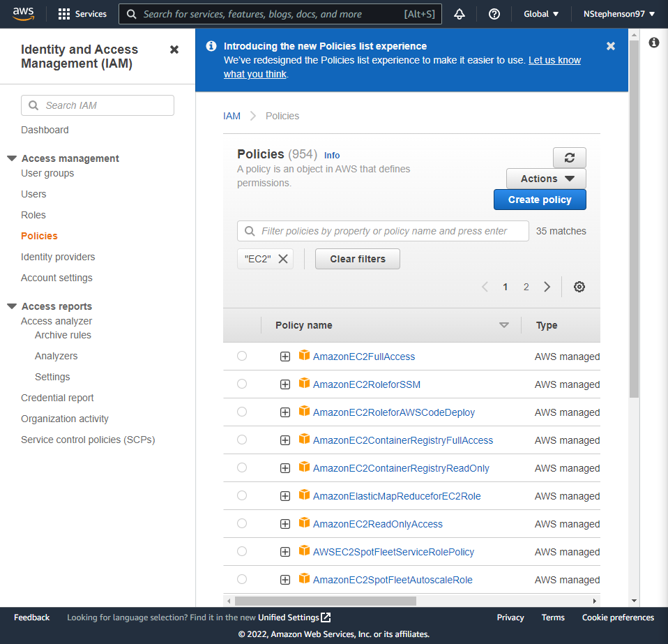Open the help question mark icon
Screen dimensions: 668x644
(x=494, y=14)
